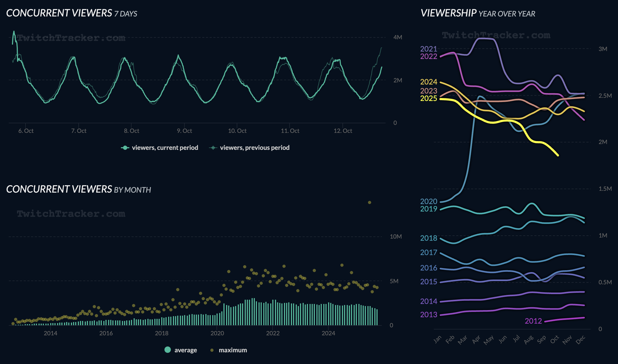Viewport: 618px width, 364px height.
Task: Toggle the 'maximum' legend series
Action: coord(233,350)
